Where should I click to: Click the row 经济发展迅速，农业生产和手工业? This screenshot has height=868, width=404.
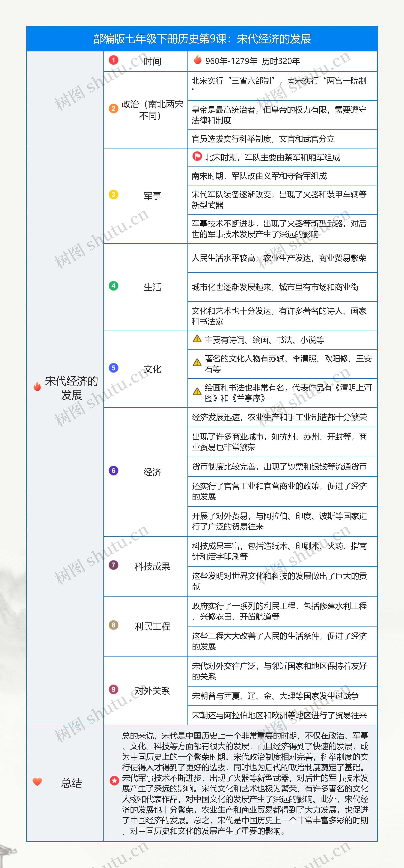coord(282,417)
